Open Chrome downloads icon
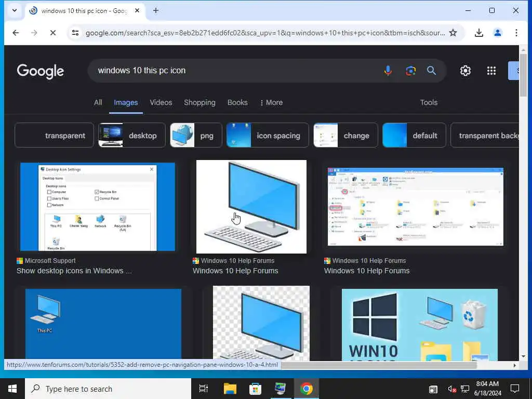 [478, 33]
